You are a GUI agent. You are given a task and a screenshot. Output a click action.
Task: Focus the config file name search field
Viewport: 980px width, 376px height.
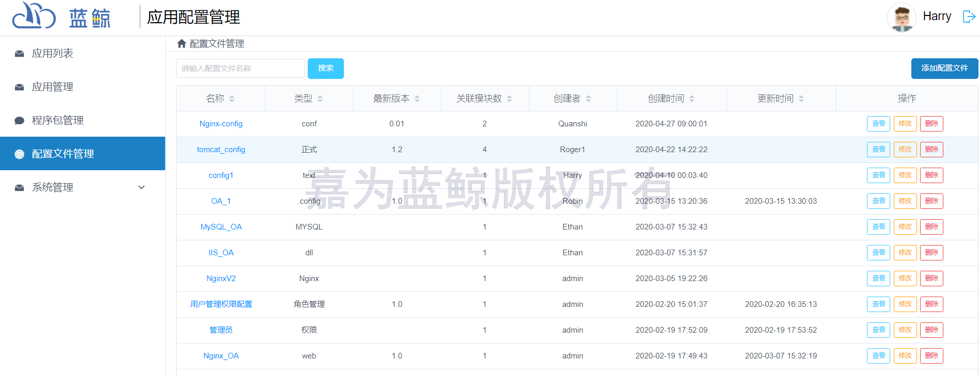241,69
